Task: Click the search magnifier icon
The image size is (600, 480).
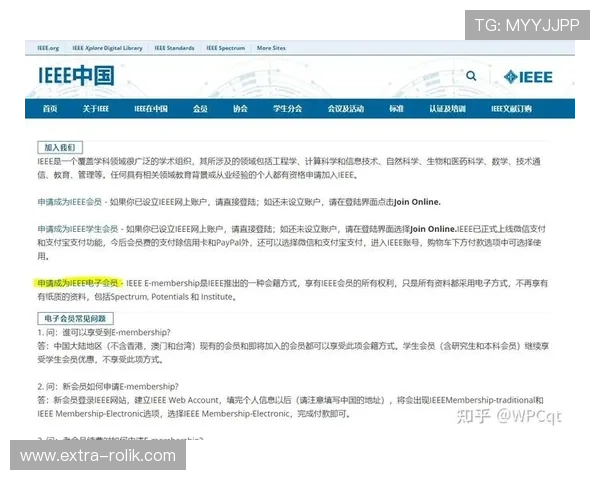Action: click(471, 76)
